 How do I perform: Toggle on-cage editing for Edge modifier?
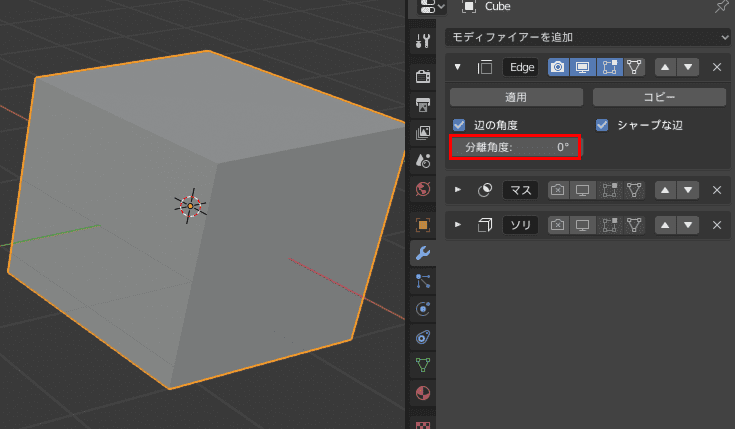(634, 67)
